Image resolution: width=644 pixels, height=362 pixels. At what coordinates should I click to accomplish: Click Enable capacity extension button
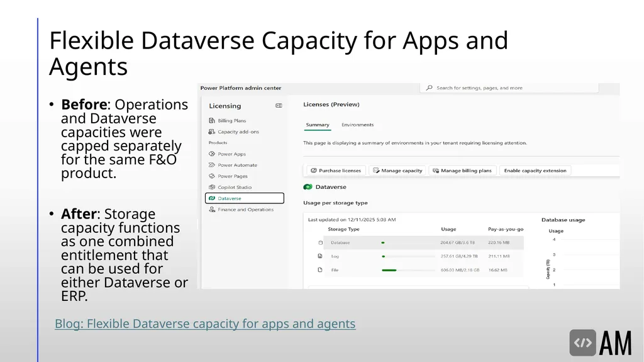tap(535, 171)
